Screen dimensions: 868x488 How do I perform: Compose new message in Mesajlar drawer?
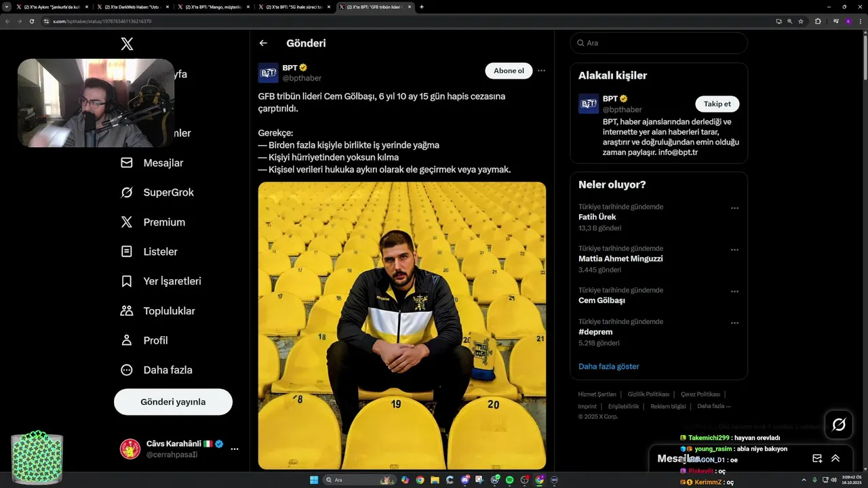[817, 458]
